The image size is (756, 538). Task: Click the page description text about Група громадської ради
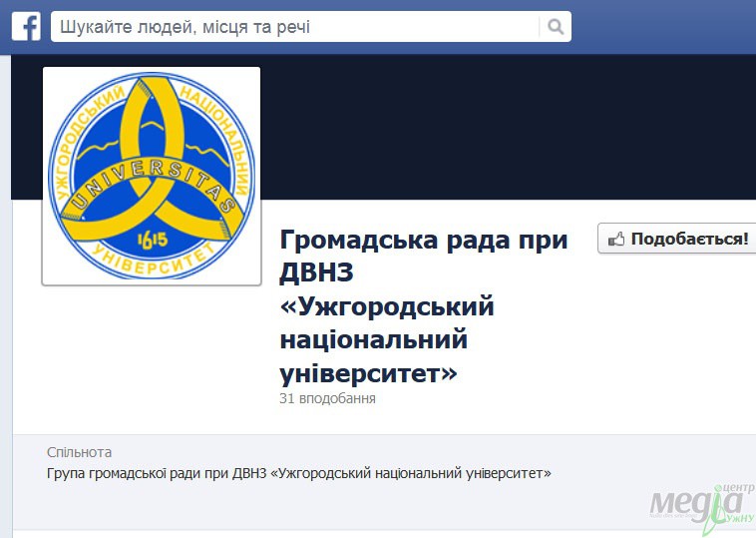(299, 473)
